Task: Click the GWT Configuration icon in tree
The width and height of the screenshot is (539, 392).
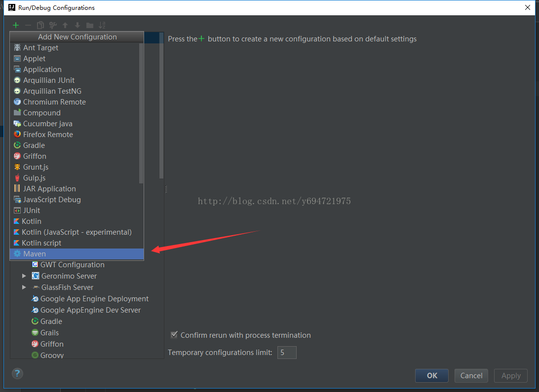Action: 35,264
